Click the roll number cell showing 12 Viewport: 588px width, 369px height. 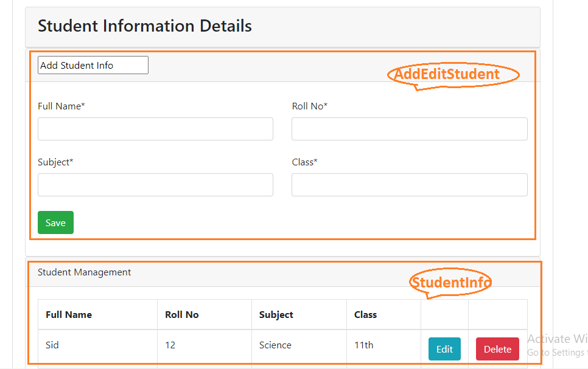click(x=170, y=345)
